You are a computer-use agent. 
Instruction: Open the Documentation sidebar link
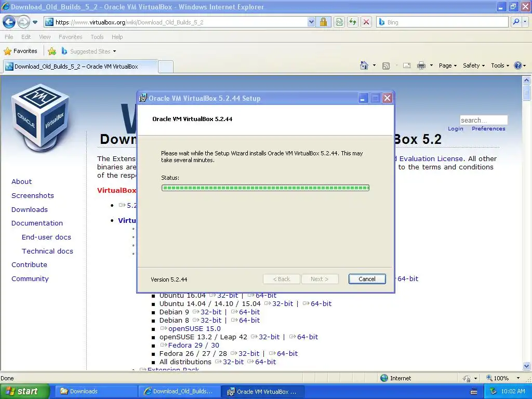(37, 223)
